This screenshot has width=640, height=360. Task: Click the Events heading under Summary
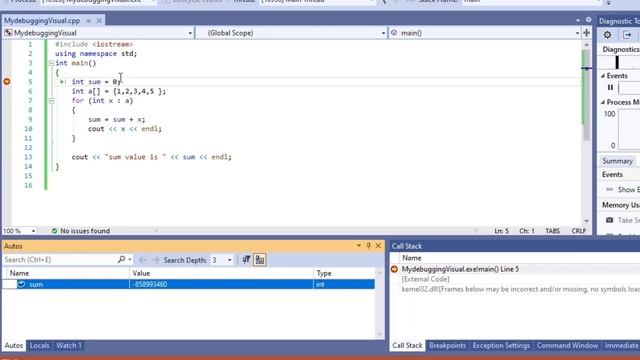612,175
